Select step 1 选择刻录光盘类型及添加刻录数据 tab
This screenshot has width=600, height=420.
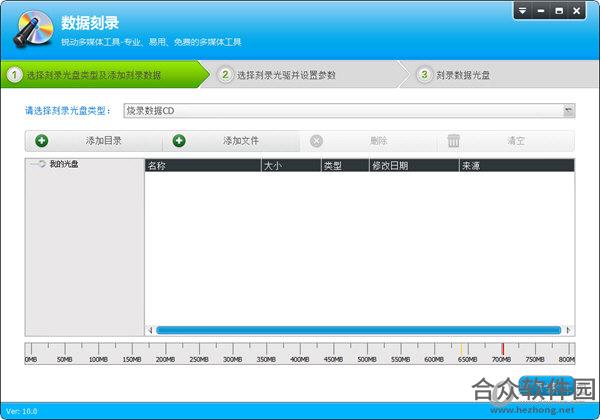pyautogui.click(x=105, y=75)
